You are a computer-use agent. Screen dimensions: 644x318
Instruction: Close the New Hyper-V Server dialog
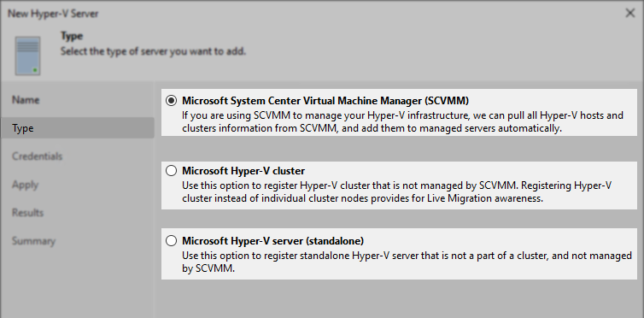630,13
